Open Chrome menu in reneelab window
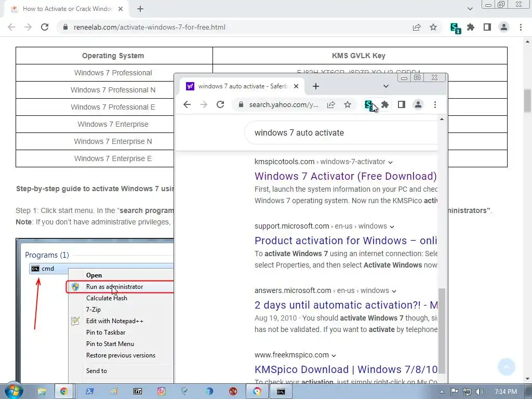Image resolution: width=532 pixels, height=399 pixels. (x=521, y=27)
